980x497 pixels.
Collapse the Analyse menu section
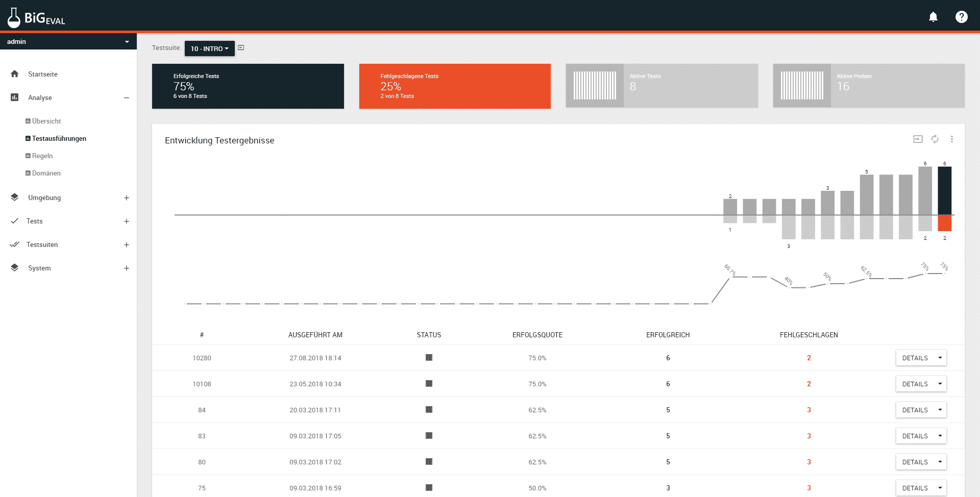126,97
